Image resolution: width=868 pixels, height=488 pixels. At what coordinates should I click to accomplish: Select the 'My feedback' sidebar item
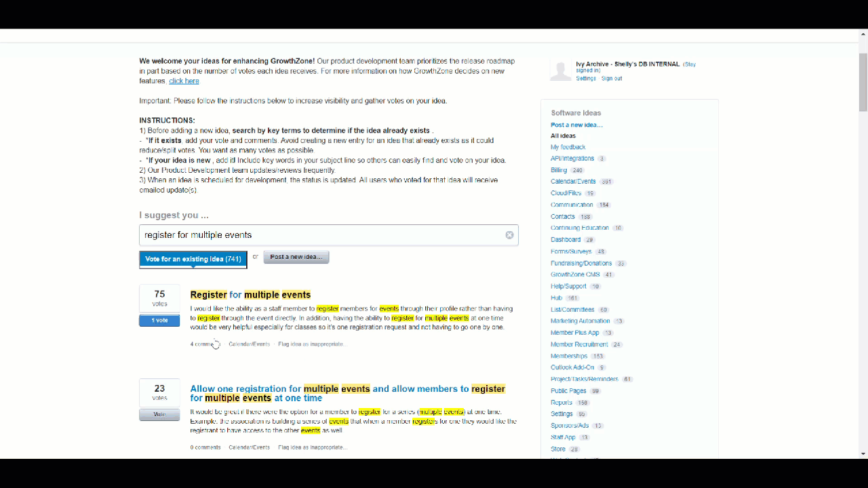(x=568, y=147)
